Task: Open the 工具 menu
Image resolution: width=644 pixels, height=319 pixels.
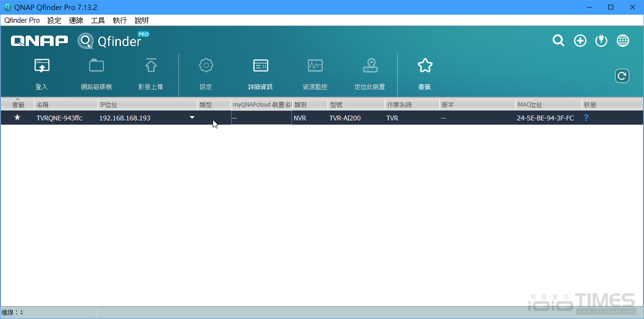Action: coord(98,20)
